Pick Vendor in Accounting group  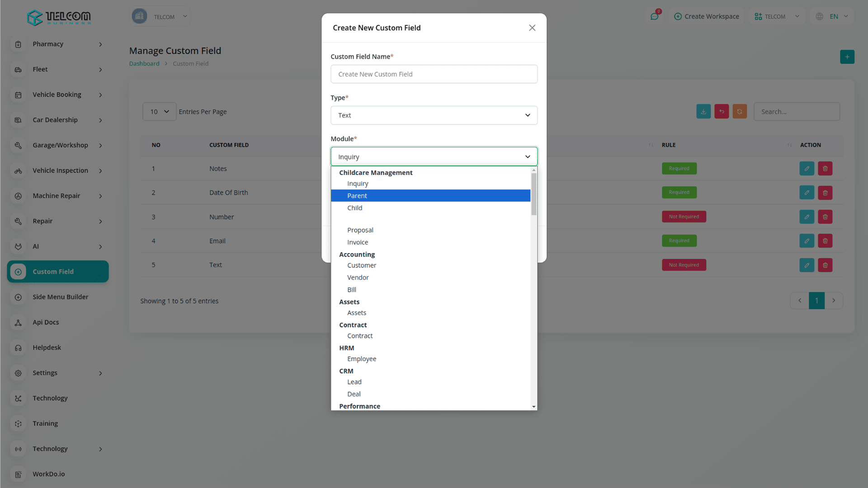tap(358, 277)
